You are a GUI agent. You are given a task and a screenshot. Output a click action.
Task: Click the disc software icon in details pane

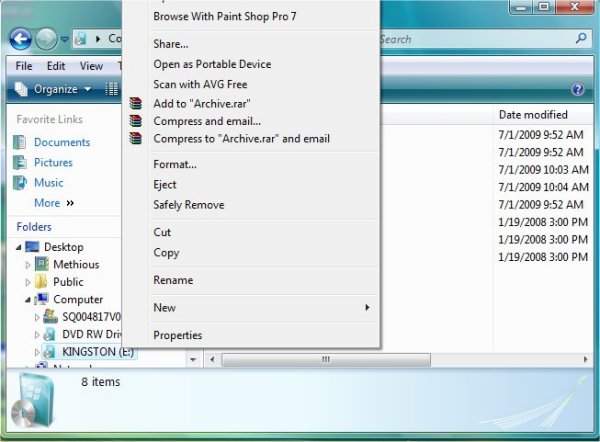[33, 400]
